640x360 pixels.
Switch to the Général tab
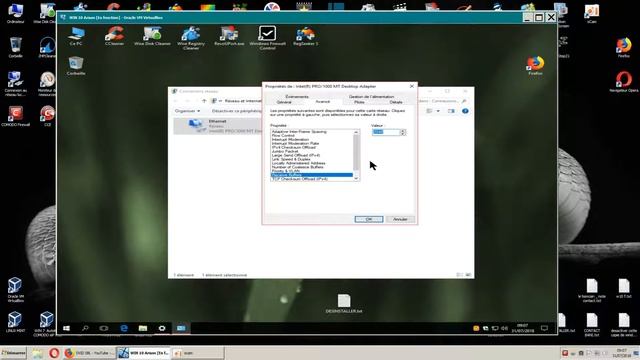(x=284, y=102)
